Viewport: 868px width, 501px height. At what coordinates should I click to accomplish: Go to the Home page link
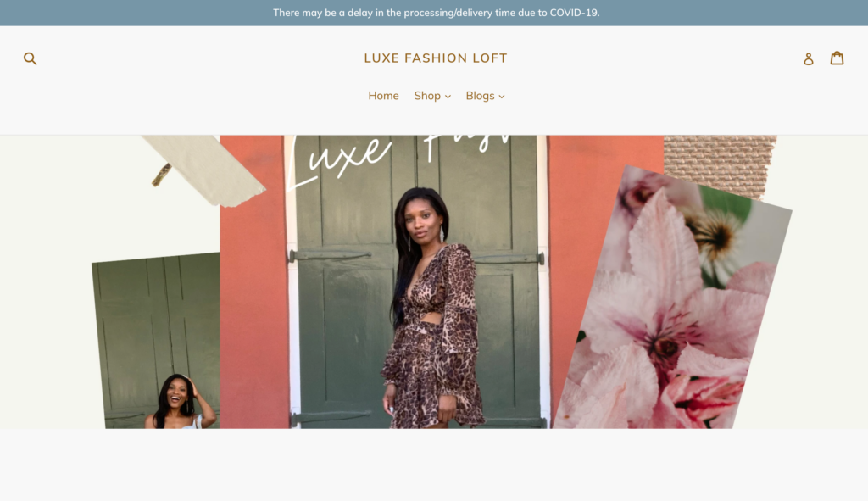pyautogui.click(x=384, y=96)
